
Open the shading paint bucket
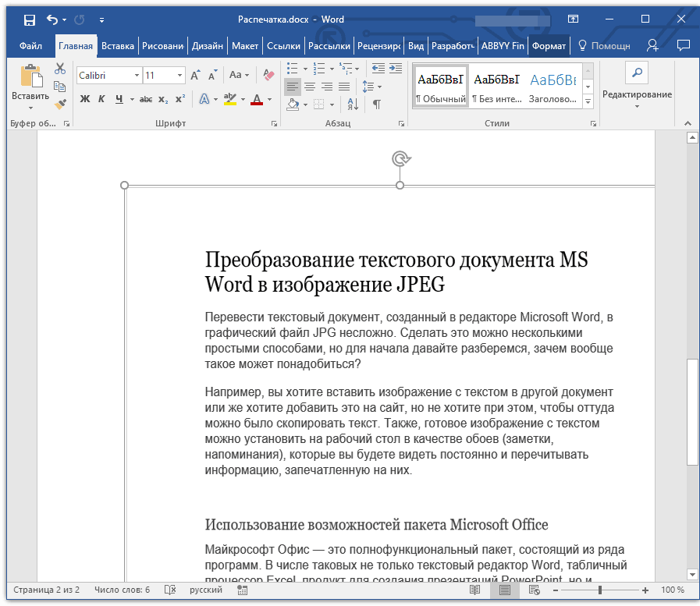[x=293, y=105]
